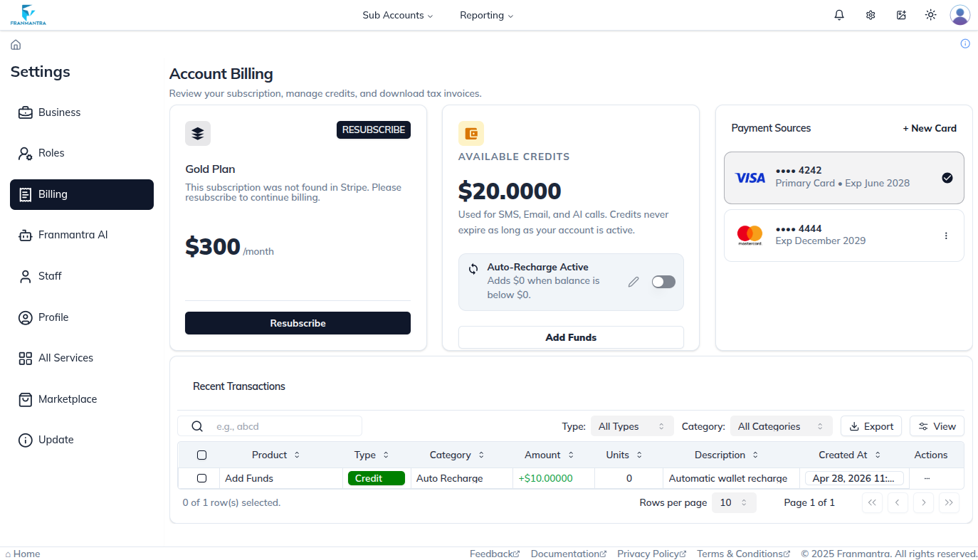
Task: Open Franmantra AI settings
Action: [82, 235]
